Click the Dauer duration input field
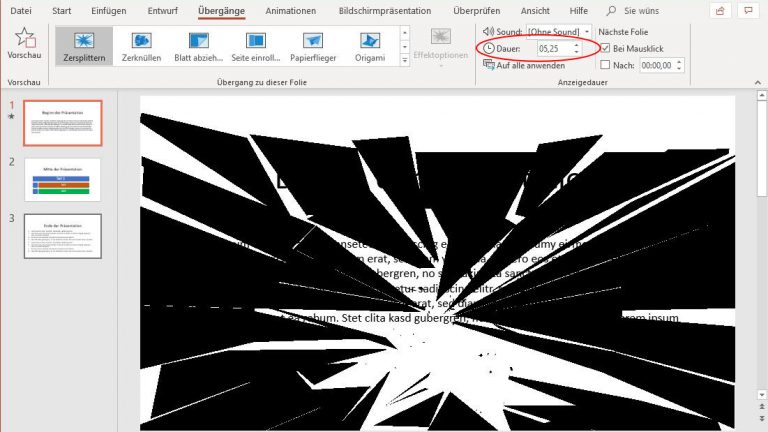The height and width of the screenshot is (432, 768). coord(553,48)
